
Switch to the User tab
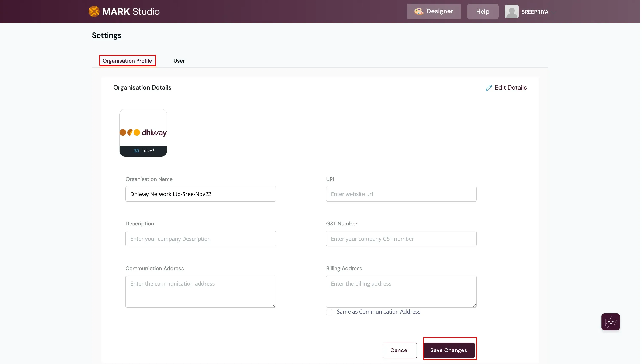[179, 61]
